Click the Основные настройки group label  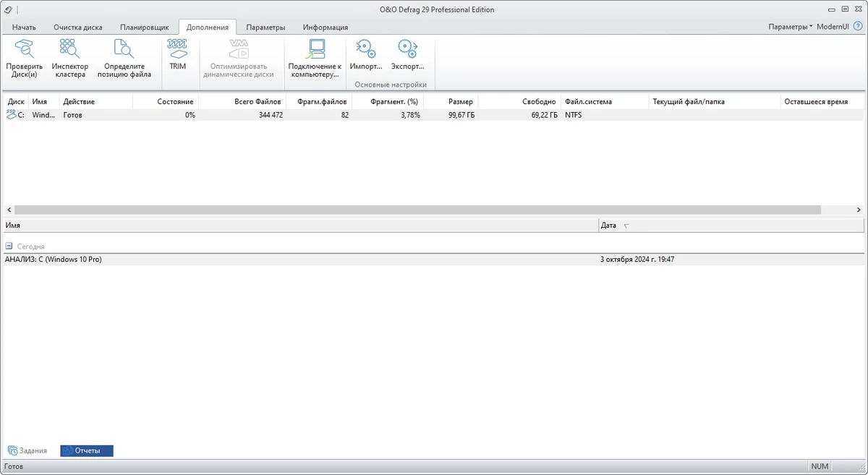[x=391, y=85]
